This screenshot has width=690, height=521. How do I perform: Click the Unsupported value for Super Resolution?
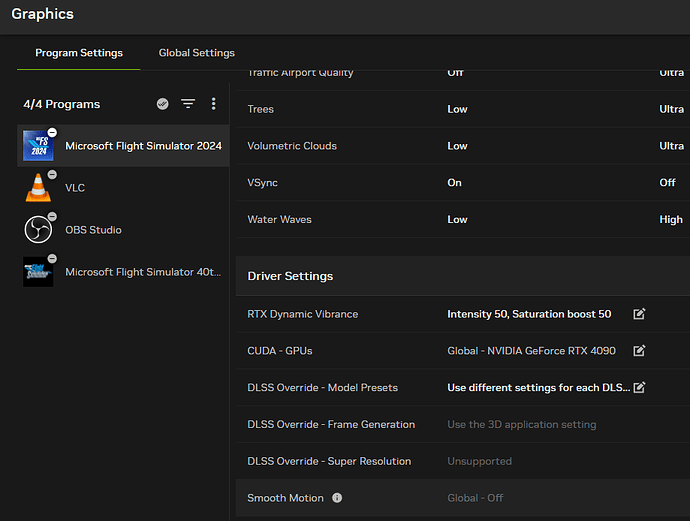click(x=479, y=461)
